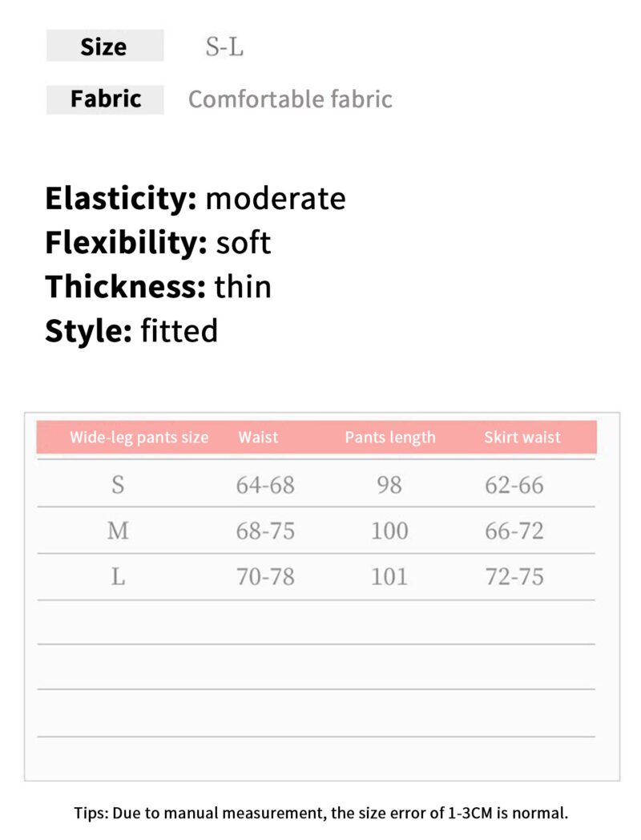Click the gray Fabric label
641x840 pixels.
(x=105, y=99)
